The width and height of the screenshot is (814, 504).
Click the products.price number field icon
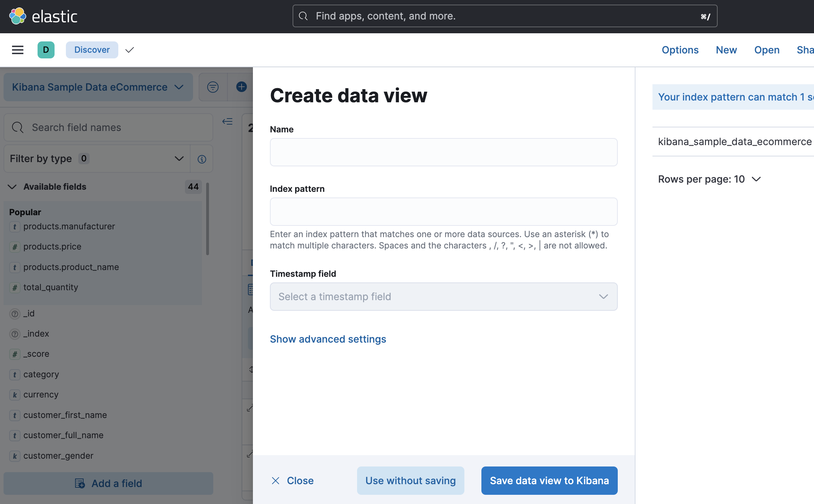[15, 247]
